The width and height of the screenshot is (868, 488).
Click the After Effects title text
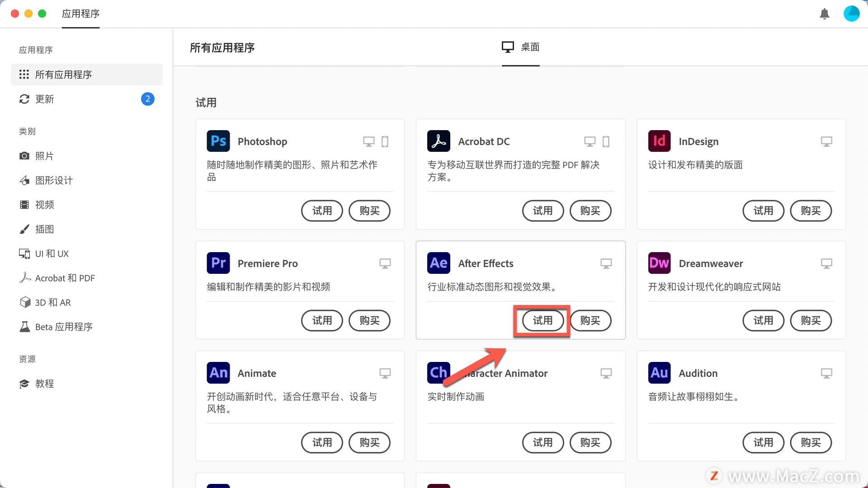486,263
